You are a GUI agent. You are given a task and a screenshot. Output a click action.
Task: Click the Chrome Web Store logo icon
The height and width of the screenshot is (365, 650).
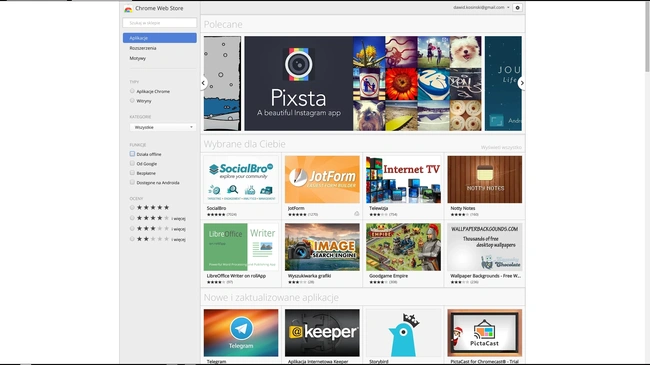pyautogui.click(x=128, y=9)
